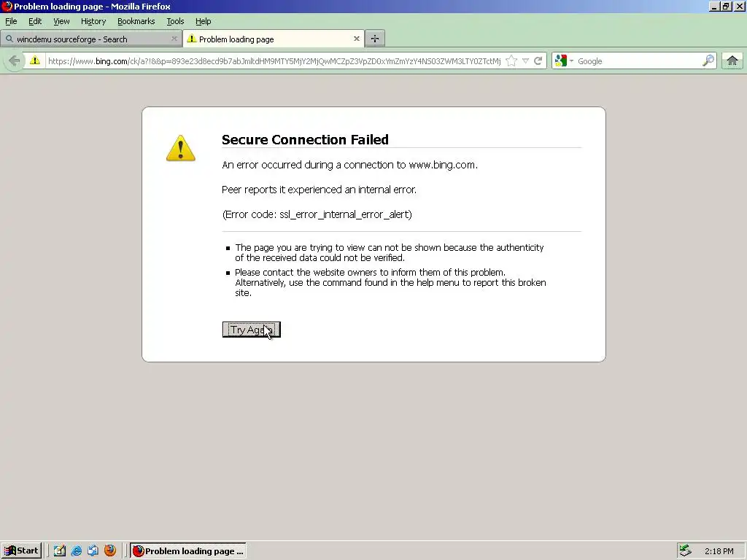Viewport: 747px width, 560px height.
Task: Click the 2:18 PM taskbar clock
Action: (x=719, y=551)
